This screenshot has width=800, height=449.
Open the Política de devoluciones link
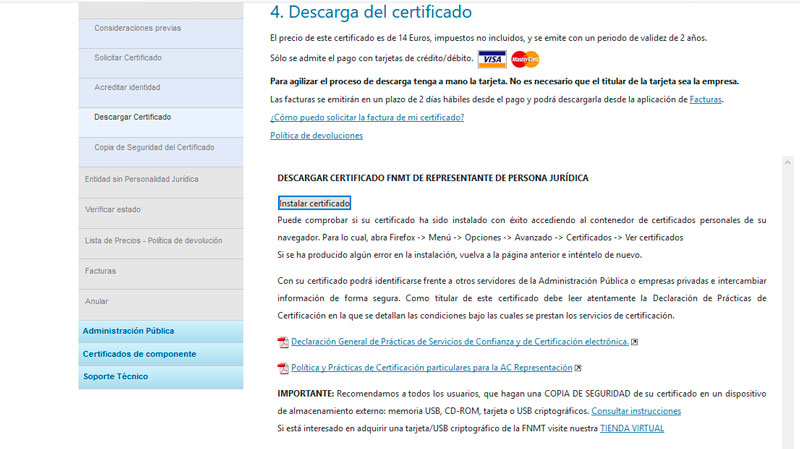(316, 135)
